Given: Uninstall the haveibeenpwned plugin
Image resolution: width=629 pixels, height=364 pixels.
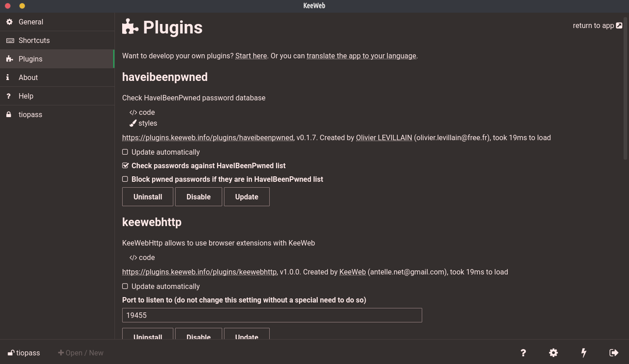Looking at the screenshot, I should pos(148,197).
